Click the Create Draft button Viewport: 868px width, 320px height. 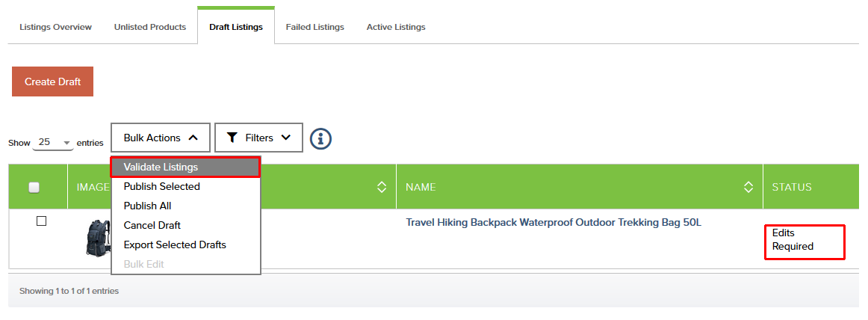click(x=52, y=82)
